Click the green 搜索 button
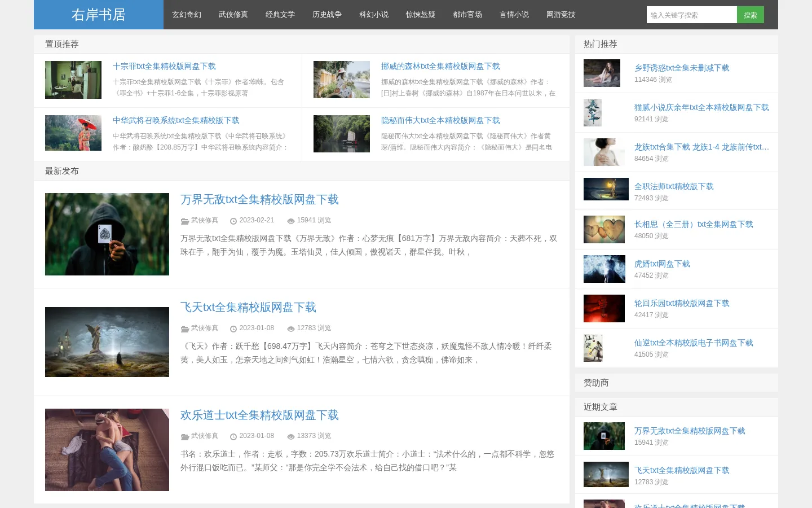Screen dimensions: 812x508 751,15
